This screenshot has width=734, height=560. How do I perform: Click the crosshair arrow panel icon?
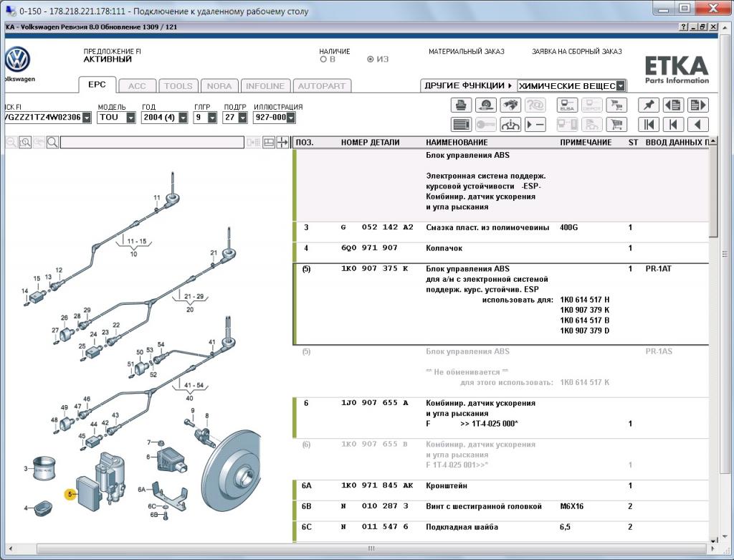(x=282, y=143)
